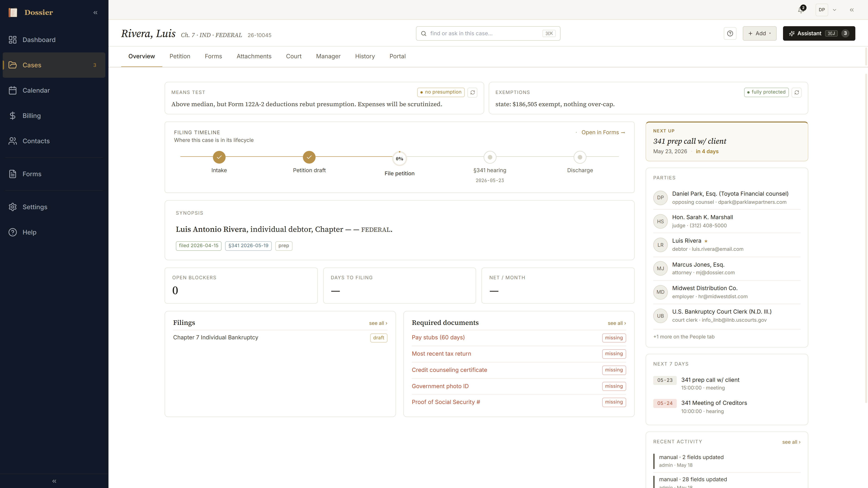
Task: Open Cases folder icon in sidebar
Action: tap(13, 65)
